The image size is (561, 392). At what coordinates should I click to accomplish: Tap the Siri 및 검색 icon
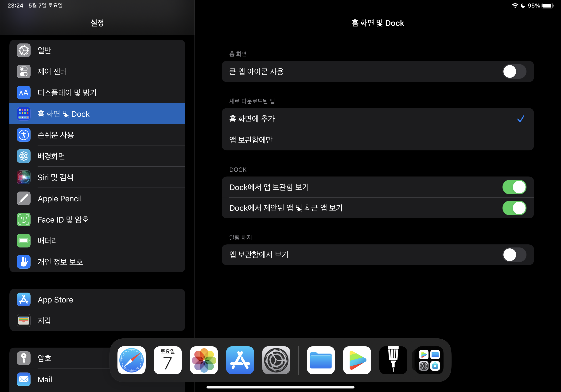coord(24,177)
